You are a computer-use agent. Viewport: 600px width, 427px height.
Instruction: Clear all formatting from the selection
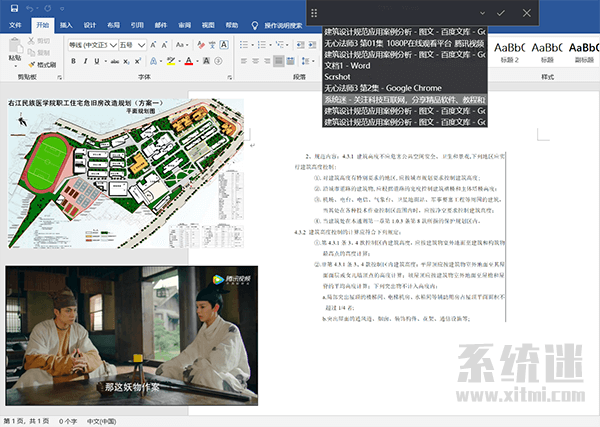201,45
